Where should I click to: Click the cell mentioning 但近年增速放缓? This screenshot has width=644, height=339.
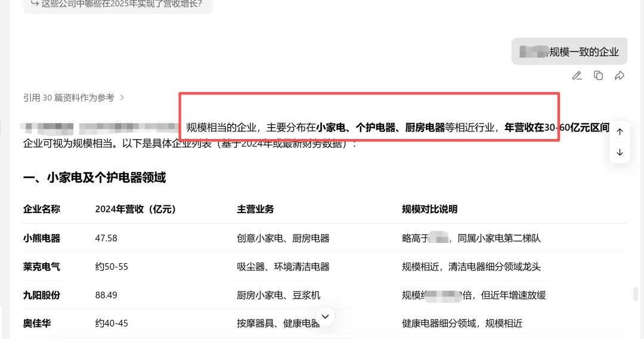point(473,295)
